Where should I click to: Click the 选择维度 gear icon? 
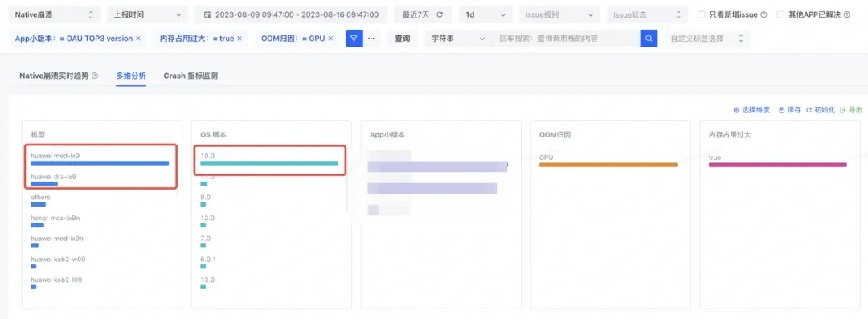[x=736, y=109]
